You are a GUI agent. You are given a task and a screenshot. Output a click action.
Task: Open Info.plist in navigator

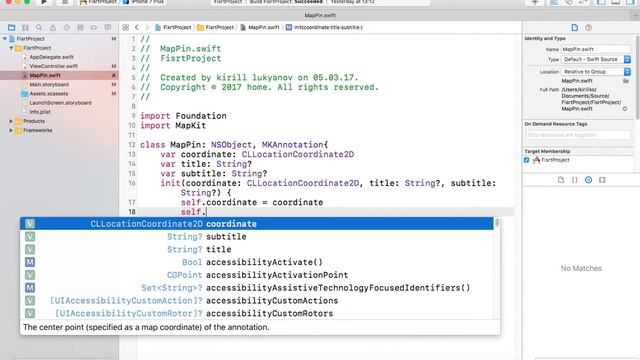pyautogui.click(x=40, y=112)
